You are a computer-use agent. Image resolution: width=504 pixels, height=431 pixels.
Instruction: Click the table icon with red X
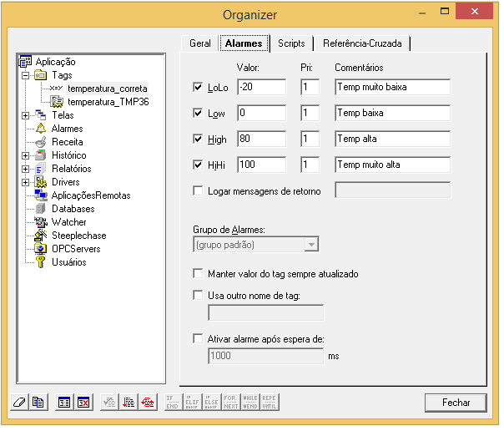pos(83,402)
